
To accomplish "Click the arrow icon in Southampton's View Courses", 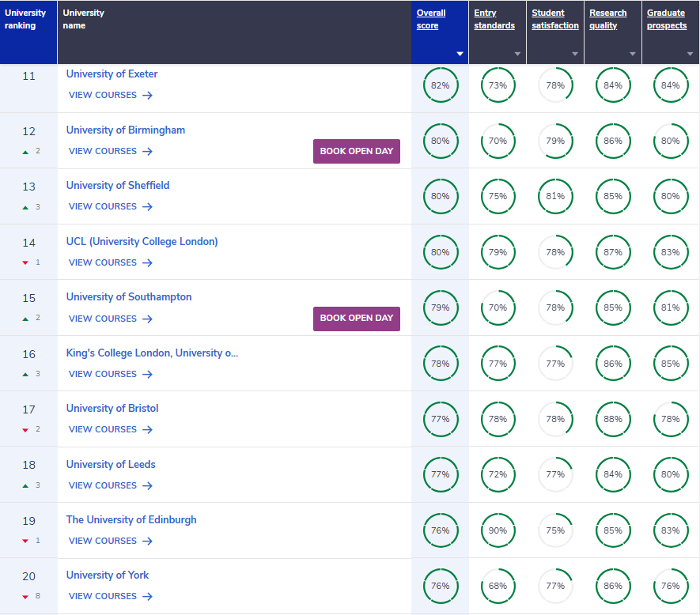I will 147,319.
